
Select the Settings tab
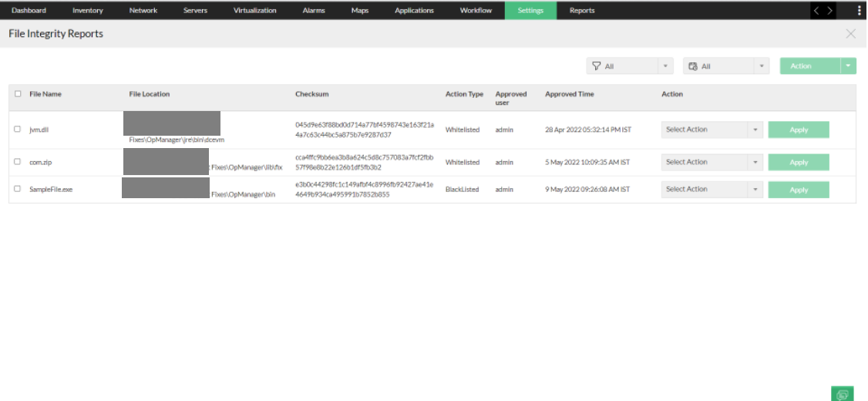(x=530, y=10)
